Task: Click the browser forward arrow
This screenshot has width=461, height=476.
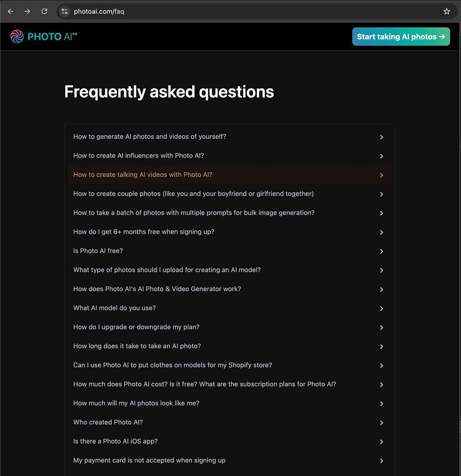Action: 27,11
